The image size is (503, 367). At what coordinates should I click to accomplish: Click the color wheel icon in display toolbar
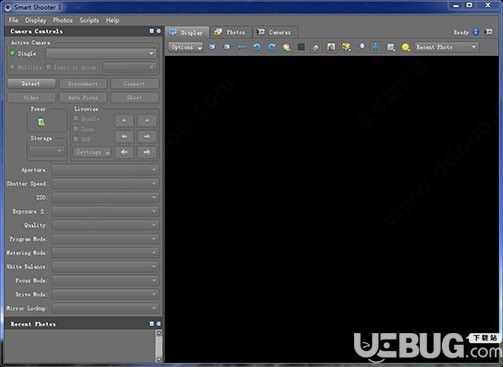tap(286, 47)
